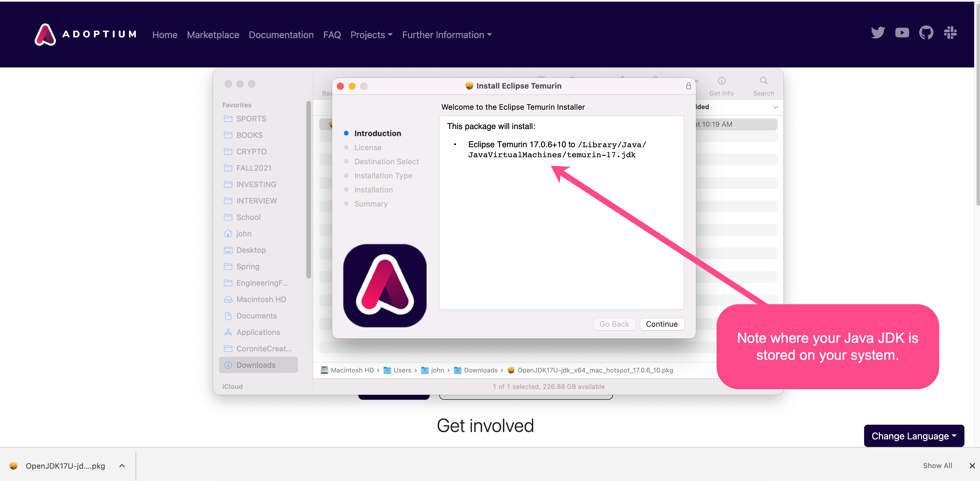Viewport: 980px width, 481px height.
Task: Click the Get Info icon
Action: click(x=721, y=81)
